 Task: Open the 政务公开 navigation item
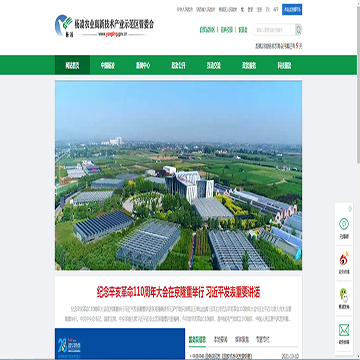pos(178,65)
